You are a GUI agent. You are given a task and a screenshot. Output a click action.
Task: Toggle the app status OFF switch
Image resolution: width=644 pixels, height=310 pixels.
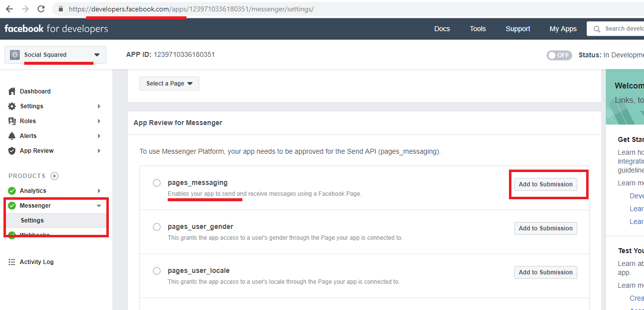559,55
